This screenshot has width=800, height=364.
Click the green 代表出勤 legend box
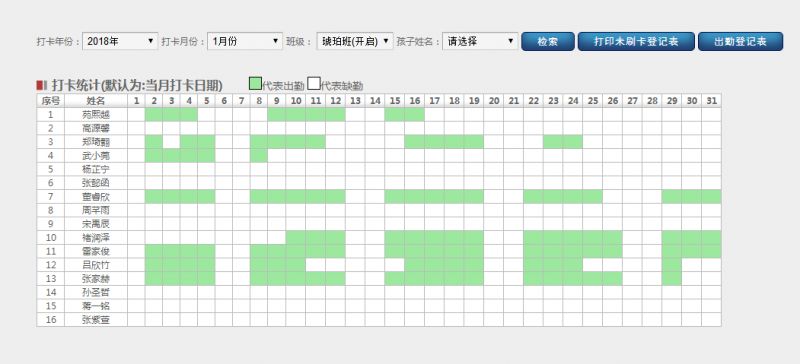coord(255,83)
